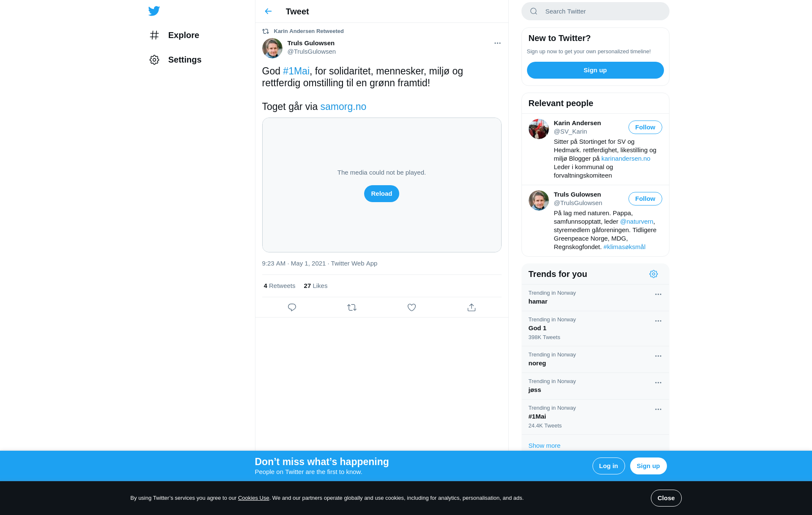Close the cookies notice
Image resolution: width=812 pixels, height=515 pixels.
tap(666, 498)
